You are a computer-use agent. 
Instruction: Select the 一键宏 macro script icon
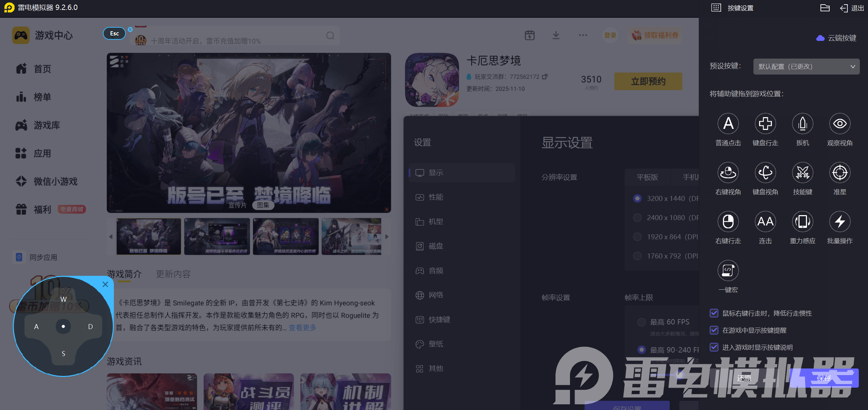pos(728,270)
